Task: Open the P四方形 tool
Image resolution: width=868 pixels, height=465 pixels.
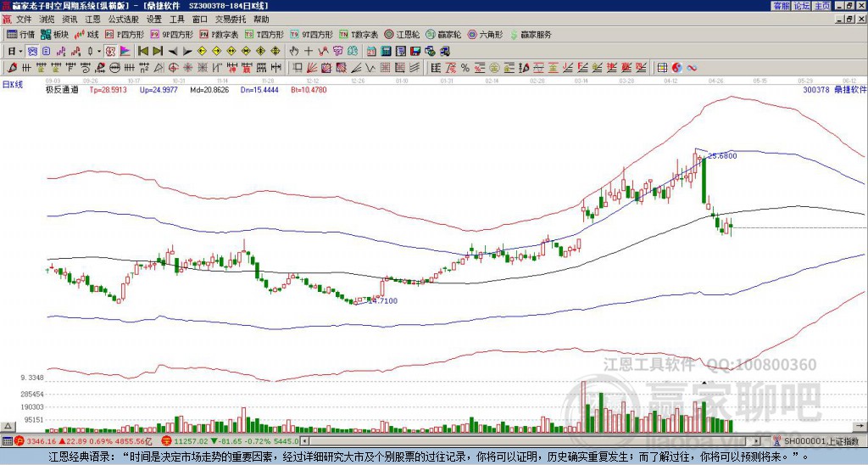Action: point(125,34)
